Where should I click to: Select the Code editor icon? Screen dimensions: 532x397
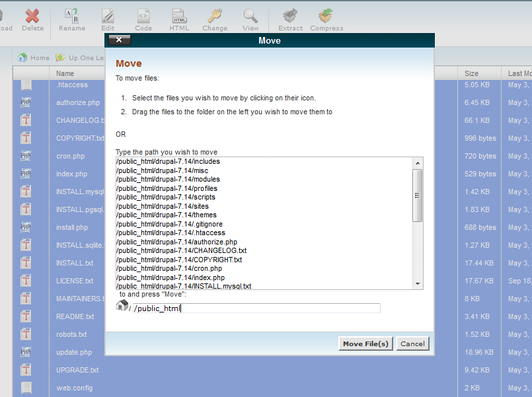click(x=143, y=17)
